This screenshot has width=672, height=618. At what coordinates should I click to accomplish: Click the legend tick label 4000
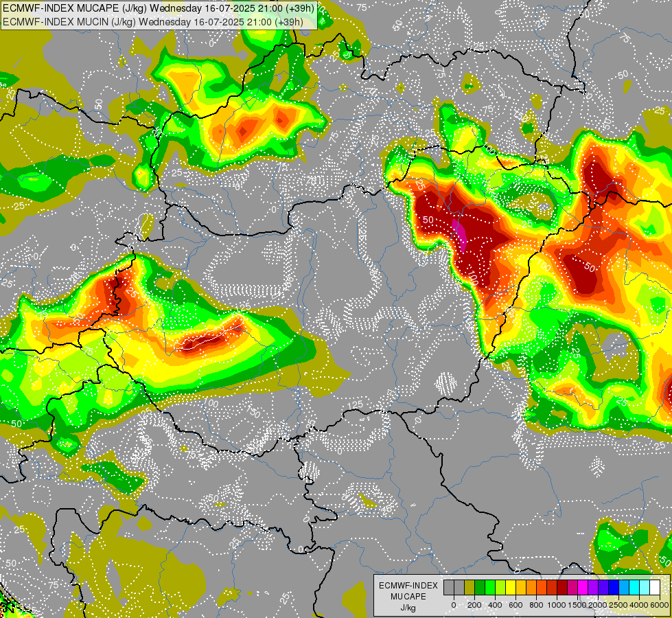(x=639, y=605)
